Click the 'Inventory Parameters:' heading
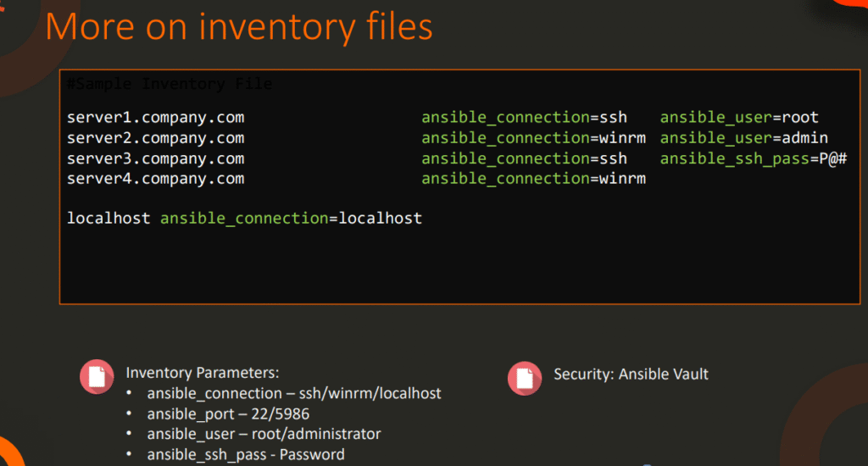Screen dimensions: 868x466 pos(203,373)
